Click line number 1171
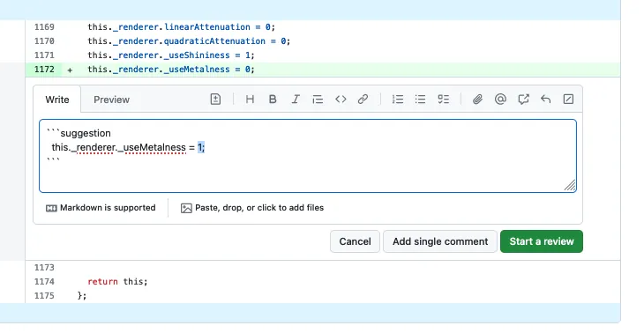This screenshot has height=333, width=644. click(x=44, y=55)
